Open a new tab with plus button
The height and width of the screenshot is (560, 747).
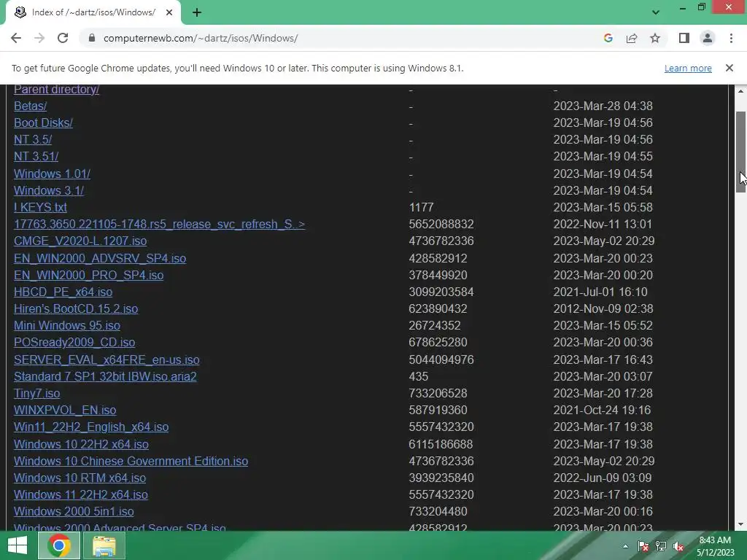(x=197, y=13)
